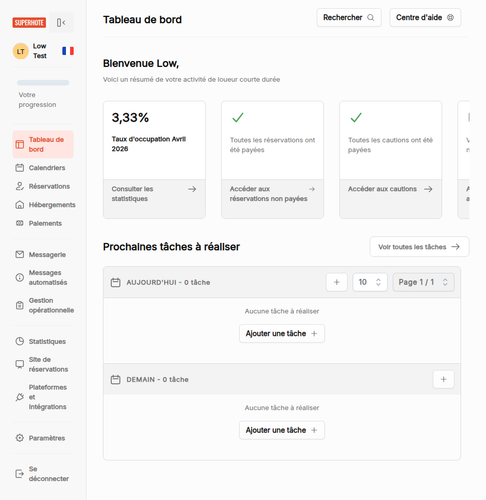The height and width of the screenshot is (500, 486).
Task: Click the Low Test user name
Action: [x=40, y=51]
